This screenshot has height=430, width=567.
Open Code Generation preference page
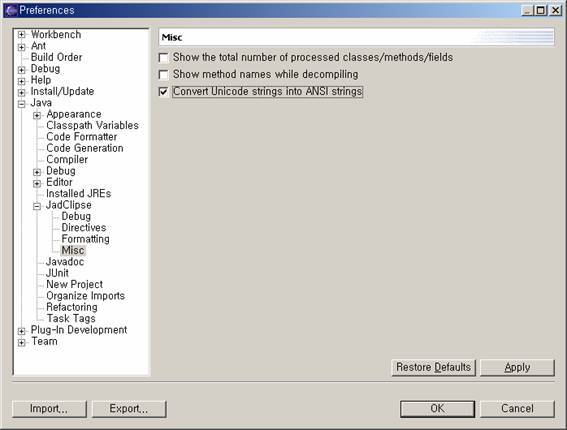(x=85, y=148)
